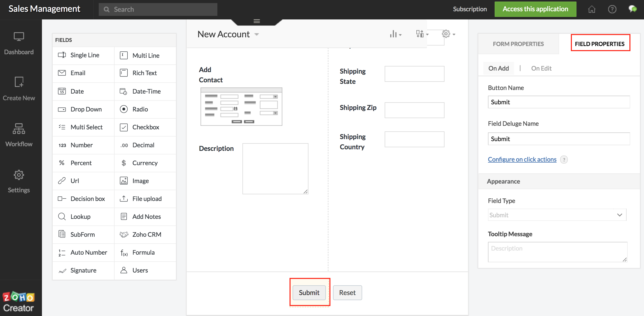Click the Email field icon

[62, 73]
